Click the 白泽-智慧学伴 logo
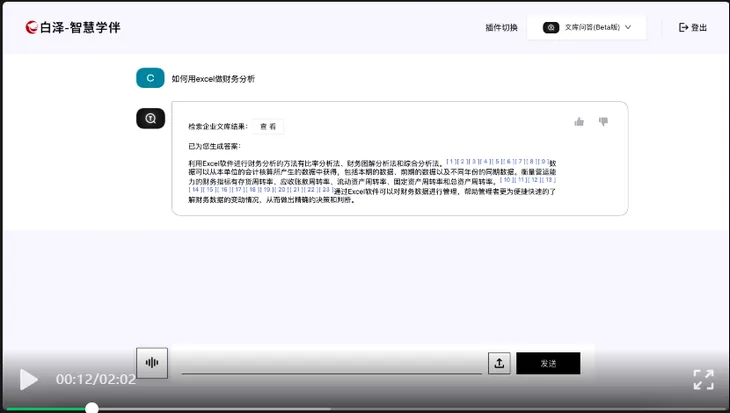This screenshot has width=730, height=413. click(73, 27)
